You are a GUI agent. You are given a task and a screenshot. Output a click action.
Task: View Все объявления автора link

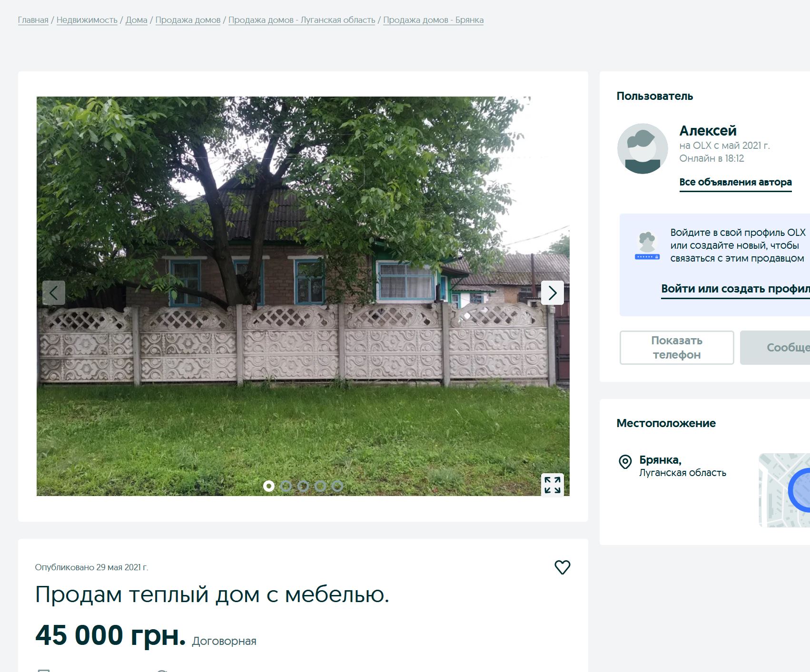[735, 182]
